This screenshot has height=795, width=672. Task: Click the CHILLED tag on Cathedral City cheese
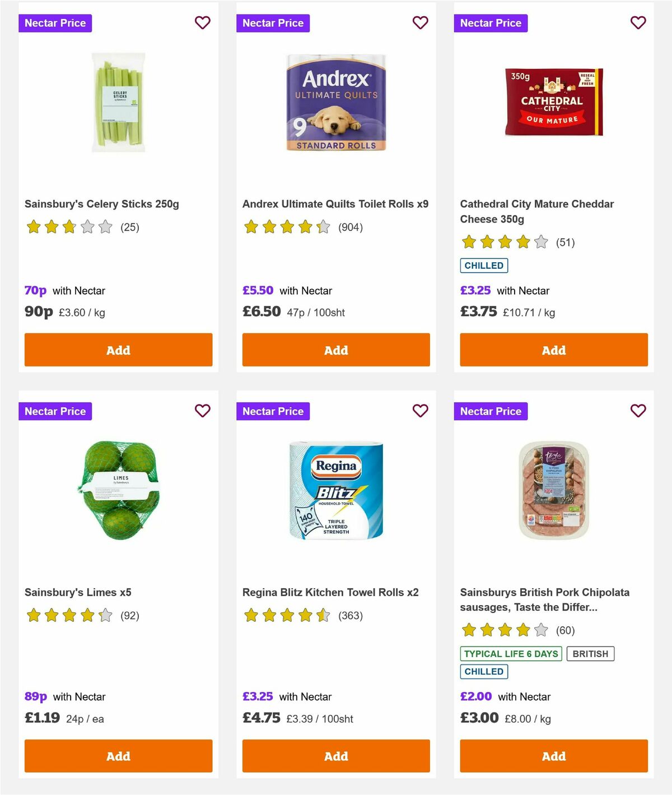click(x=484, y=265)
